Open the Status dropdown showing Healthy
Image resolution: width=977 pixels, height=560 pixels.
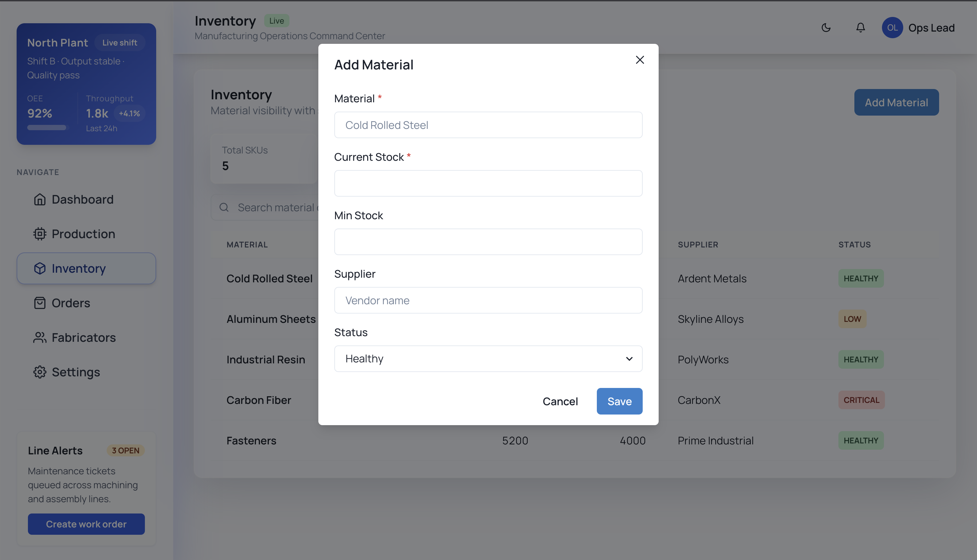[488, 358]
